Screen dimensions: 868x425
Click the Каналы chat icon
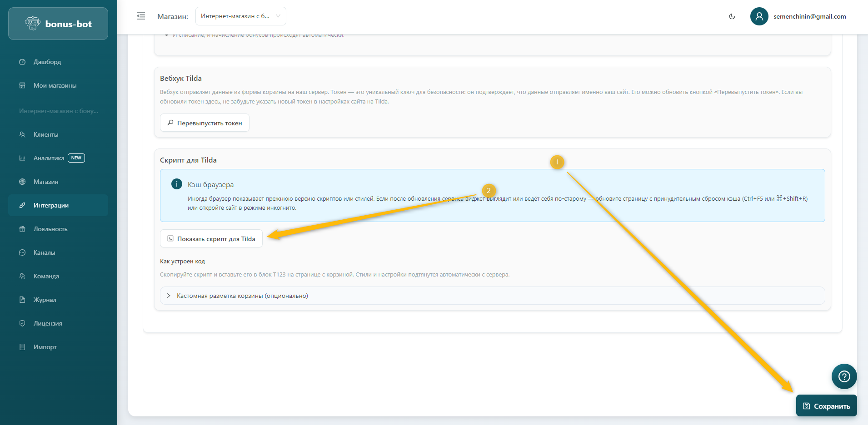22,252
